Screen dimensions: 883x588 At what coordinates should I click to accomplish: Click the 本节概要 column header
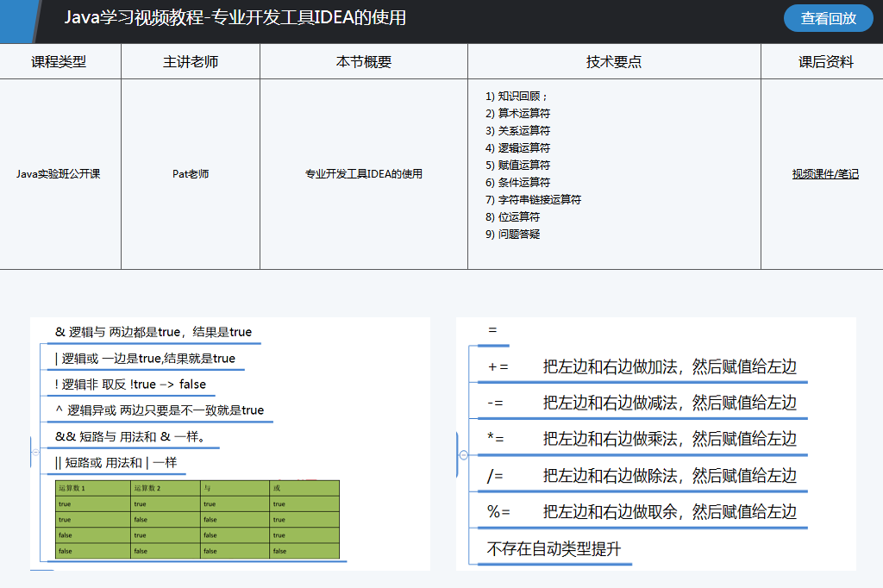(x=364, y=62)
